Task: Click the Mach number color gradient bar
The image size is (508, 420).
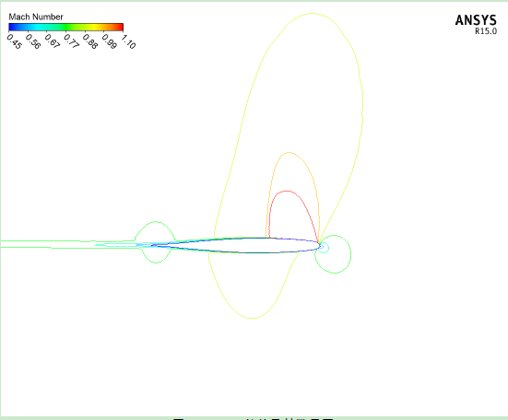Action: (65, 27)
